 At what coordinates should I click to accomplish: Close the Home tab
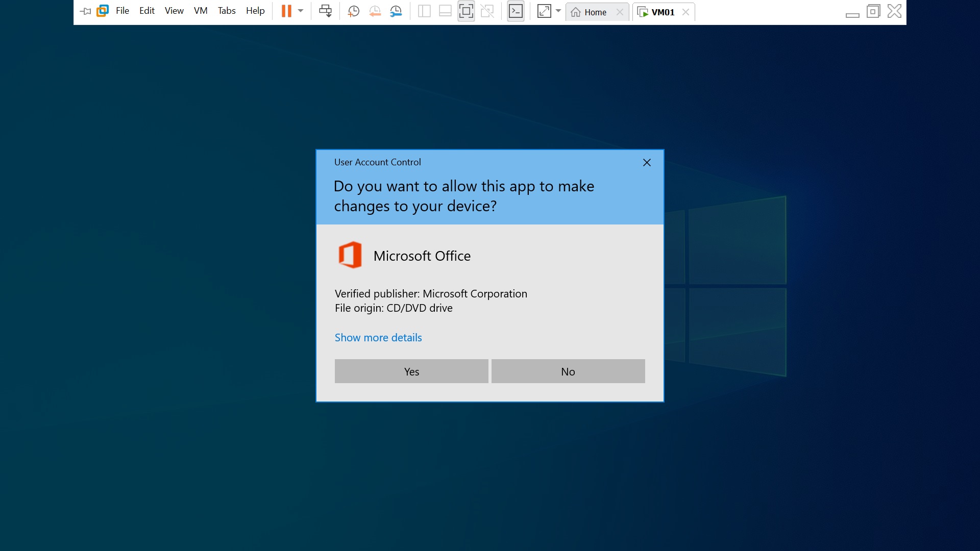coord(620,12)
